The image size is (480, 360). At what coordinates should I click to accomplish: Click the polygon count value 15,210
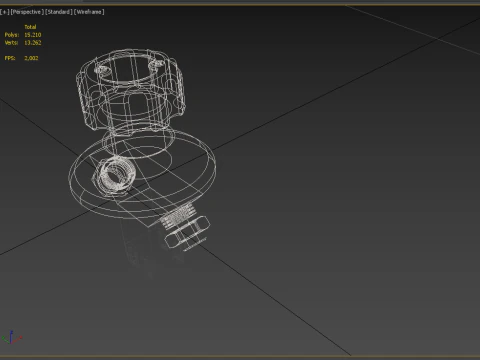click(33, 35)
